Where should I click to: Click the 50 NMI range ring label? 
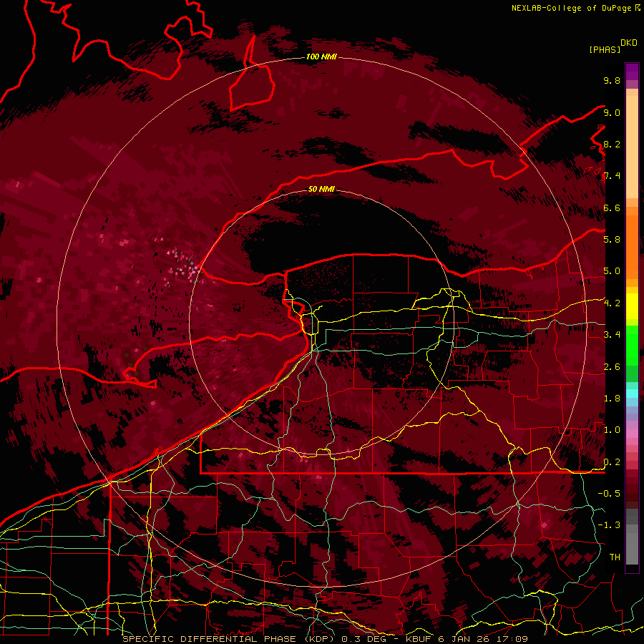321,189
